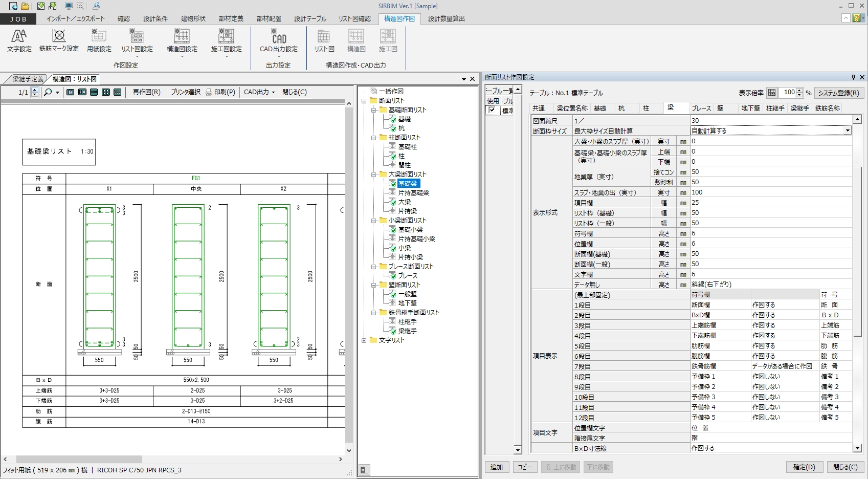Toggle the checked 基礎小梁 item in tree
This screenshot has width=868, height=479.
pos(393,229)
